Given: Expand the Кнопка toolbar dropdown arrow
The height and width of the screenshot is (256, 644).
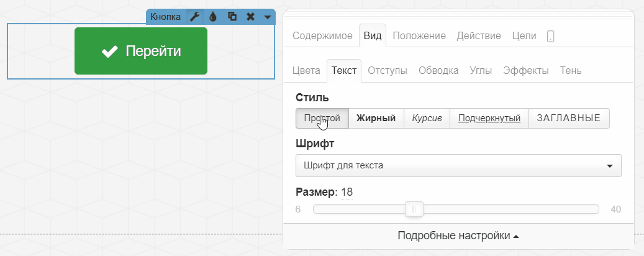Looking at the screenshot, I should (267, 17).
